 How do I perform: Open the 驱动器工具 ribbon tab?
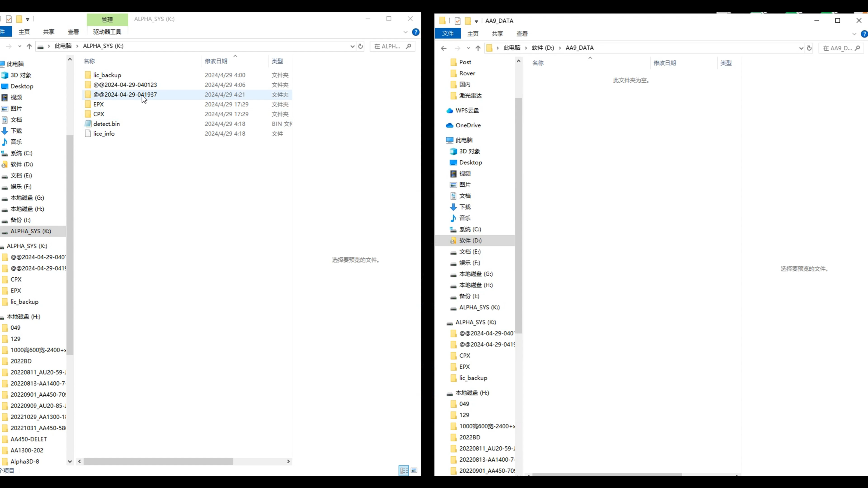pyautogui.click(x=107, y=32)
